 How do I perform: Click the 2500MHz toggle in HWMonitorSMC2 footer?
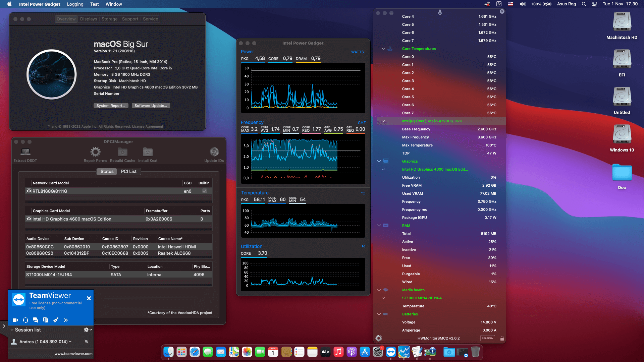tap(488, 338)
